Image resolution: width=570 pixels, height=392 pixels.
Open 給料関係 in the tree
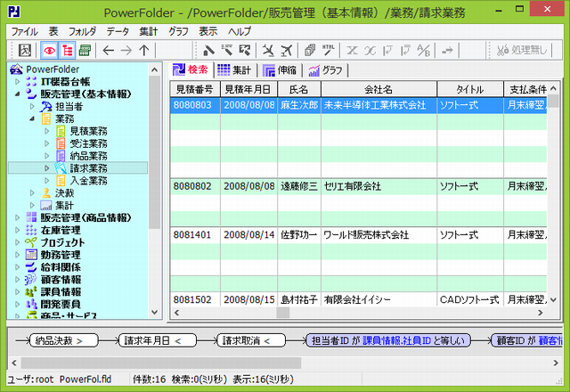click(61, 267)
